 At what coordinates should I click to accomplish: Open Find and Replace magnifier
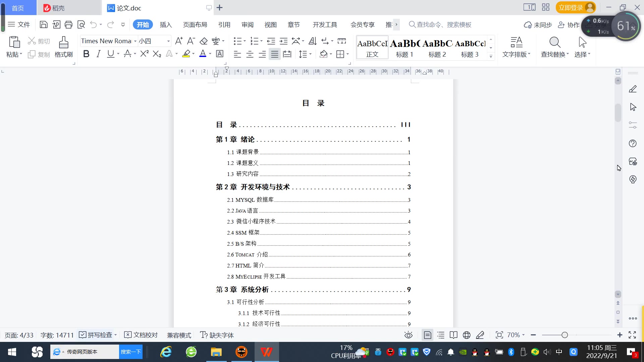[x=555, y=43]
